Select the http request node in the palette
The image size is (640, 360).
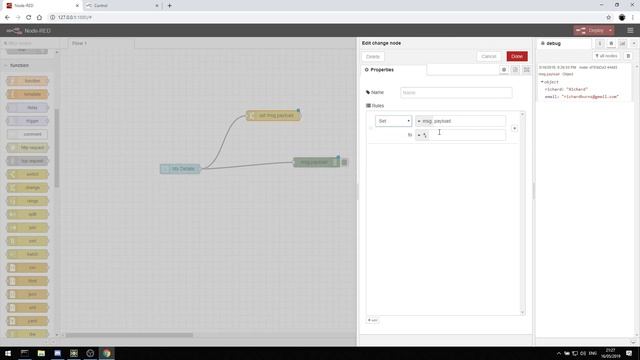[x=27, y=148]
